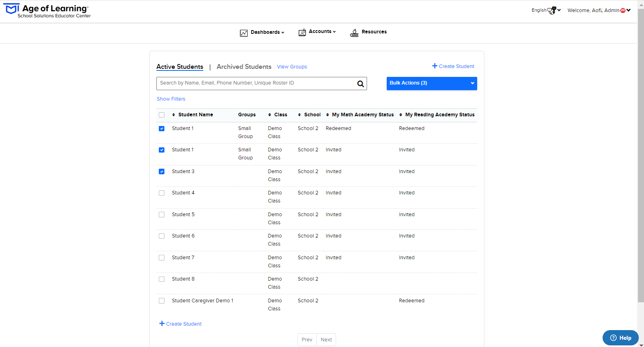644x347 pixels.
Task: Open the Student Caregiver Demo 1 name
Action: pyautogui.click(x=203, y=301)
